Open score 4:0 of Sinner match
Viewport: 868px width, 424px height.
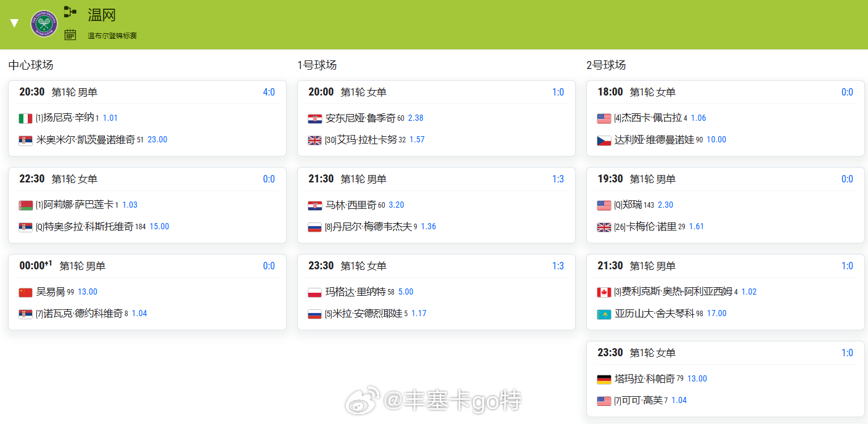pos(269,92)
